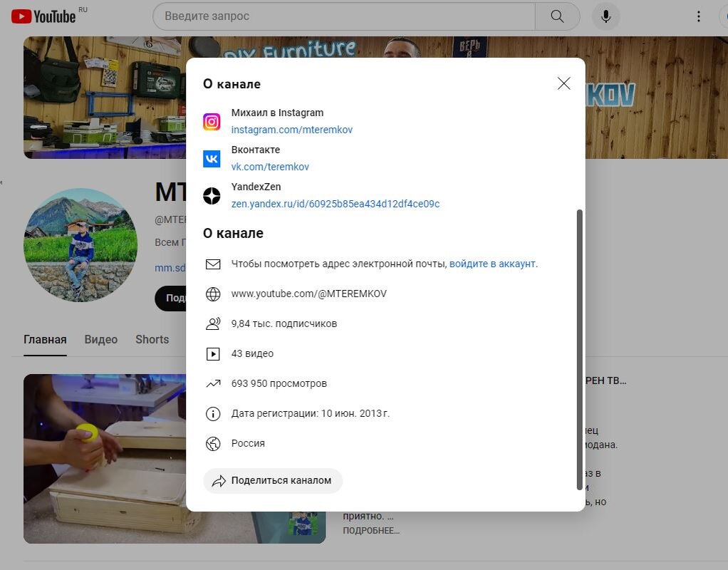Open the three-dot settings menu
The image size is (728, 570).
point(698,16)
